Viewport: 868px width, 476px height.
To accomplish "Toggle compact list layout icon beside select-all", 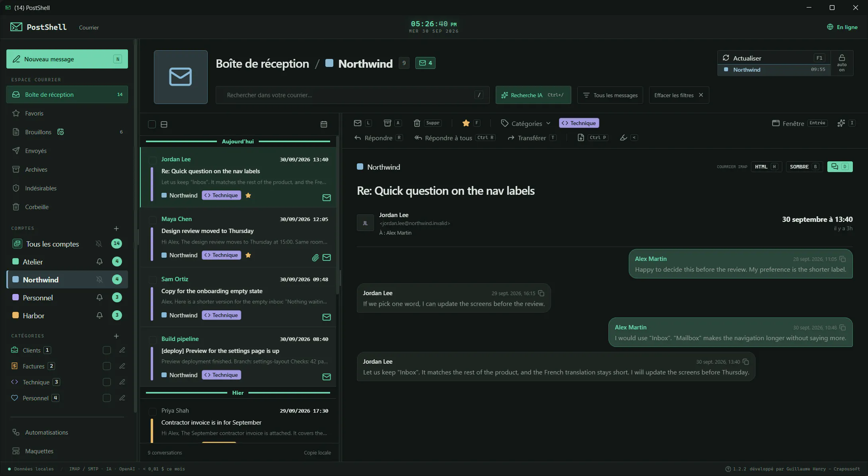I will (164, 124).
